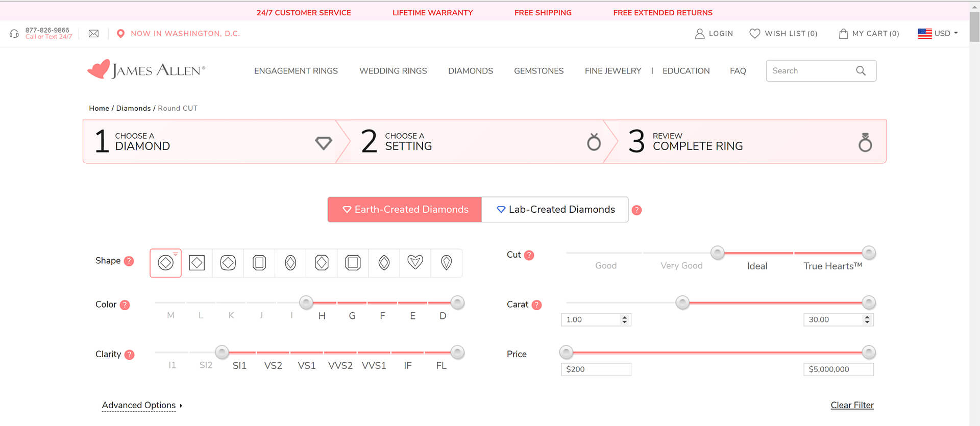This screenshot has width=980, height=426.
Task: Click the search magnifier icon
Action: click(x=861, y=71)
